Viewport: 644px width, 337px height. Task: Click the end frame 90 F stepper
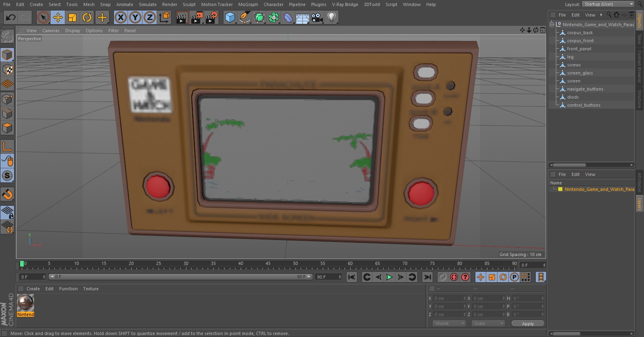pyautogui.click(x=340, y=277)
